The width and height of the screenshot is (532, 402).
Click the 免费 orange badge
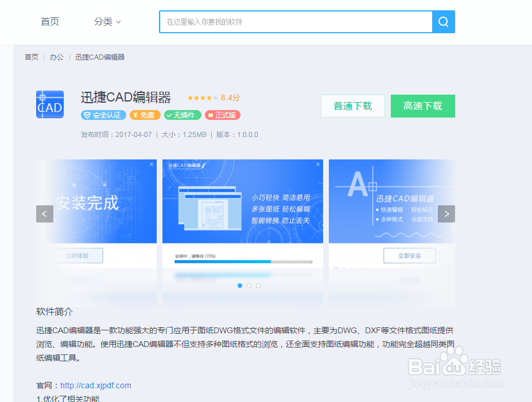[x=145, y=115]
